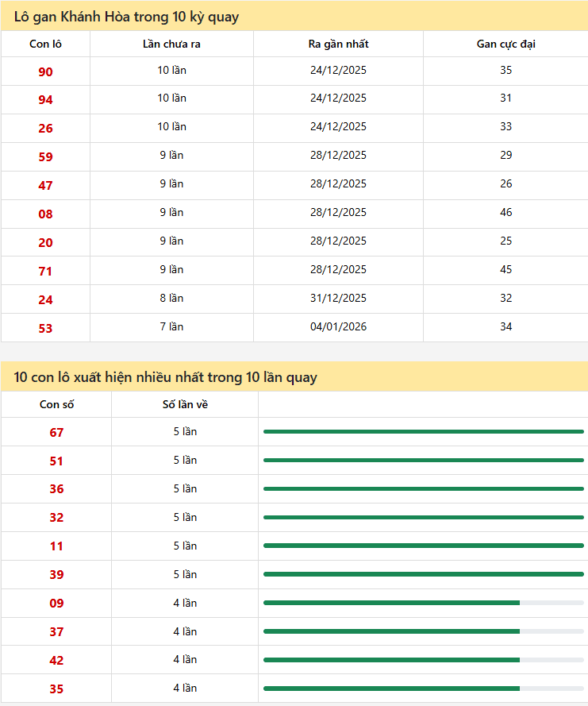Screen dimensions: 588x706
Task: Click the progress bar for number 42
Action: (x=423, y=660)
